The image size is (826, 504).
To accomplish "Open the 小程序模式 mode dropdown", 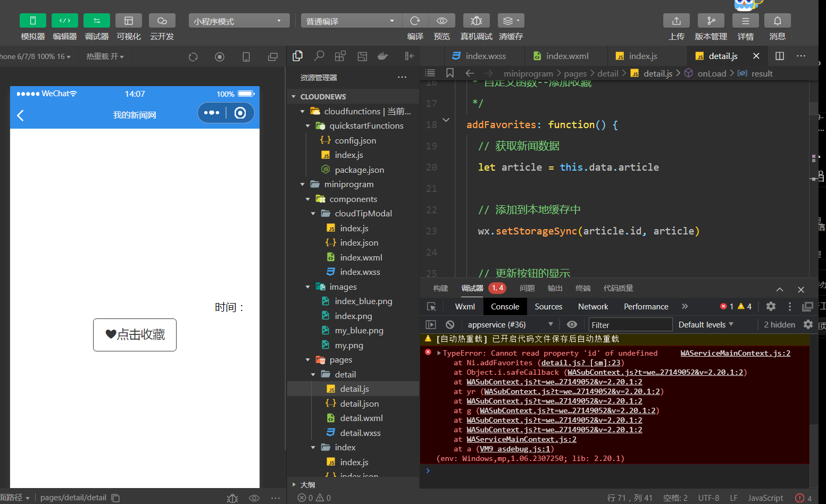I will (x=239, y=21).
